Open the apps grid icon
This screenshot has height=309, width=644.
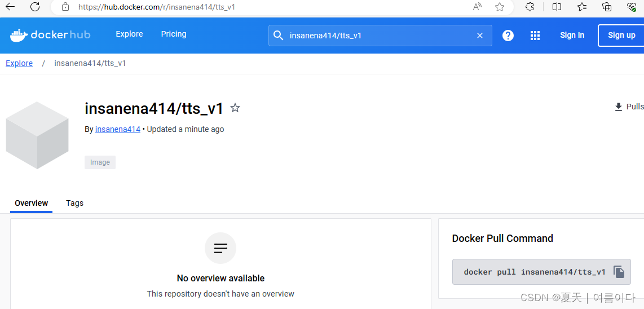coord(535,36)
